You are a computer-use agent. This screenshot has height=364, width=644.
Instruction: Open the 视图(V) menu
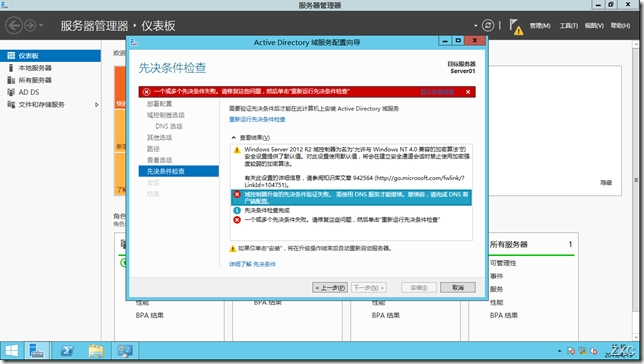(x=594, y=25)
